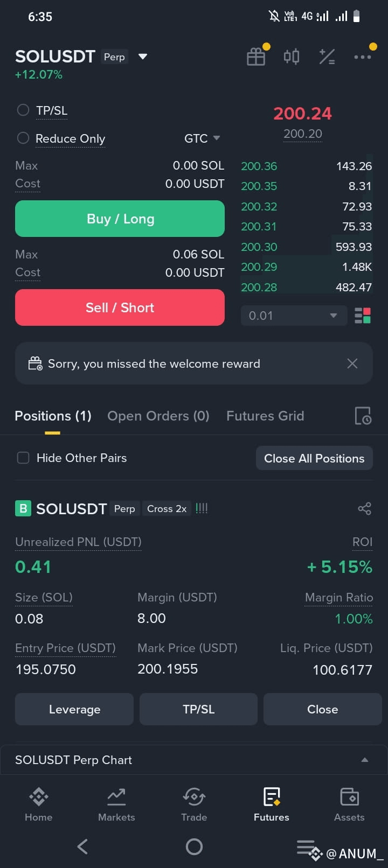Check the Hide Other Pairs checkbox
388x868 pixels.
[x=23, y=458]
